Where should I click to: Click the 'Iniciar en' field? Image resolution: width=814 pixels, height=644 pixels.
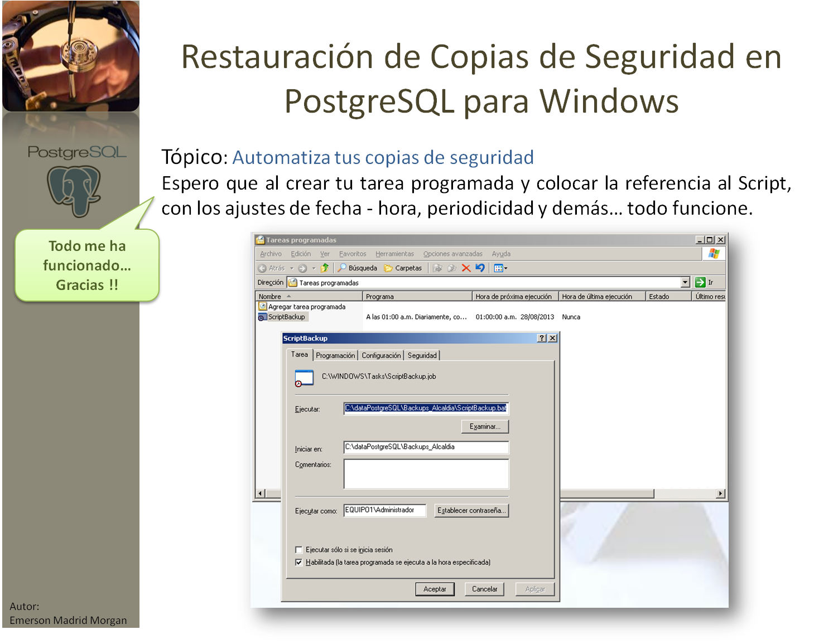click(426, 447)
